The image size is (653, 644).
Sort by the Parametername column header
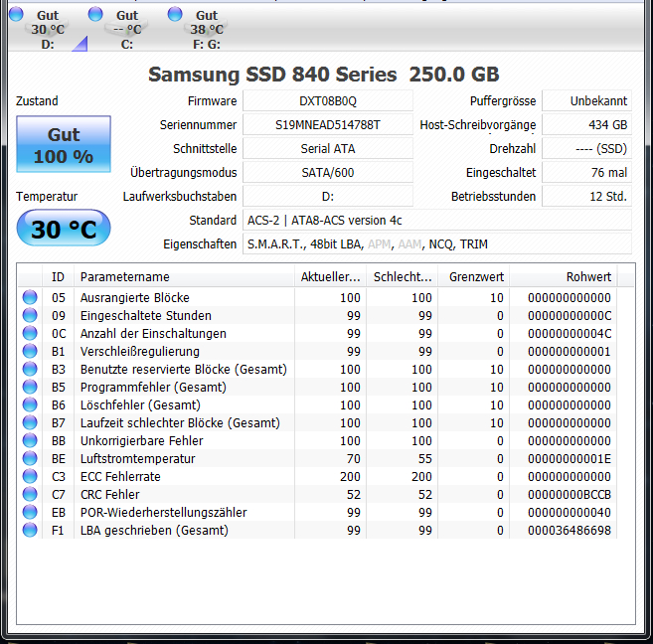(x=184, y=277)
